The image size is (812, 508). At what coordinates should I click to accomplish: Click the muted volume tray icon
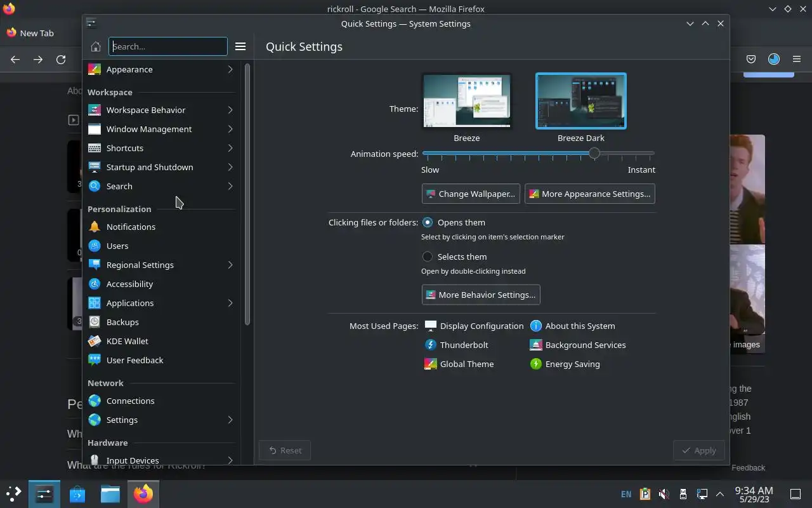point(664,494)
